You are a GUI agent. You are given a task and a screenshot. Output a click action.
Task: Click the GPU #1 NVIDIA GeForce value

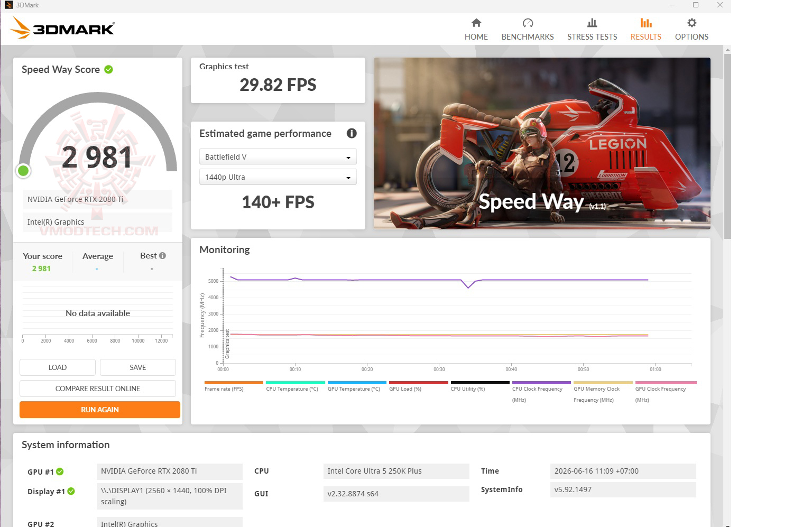pos(169,471)
